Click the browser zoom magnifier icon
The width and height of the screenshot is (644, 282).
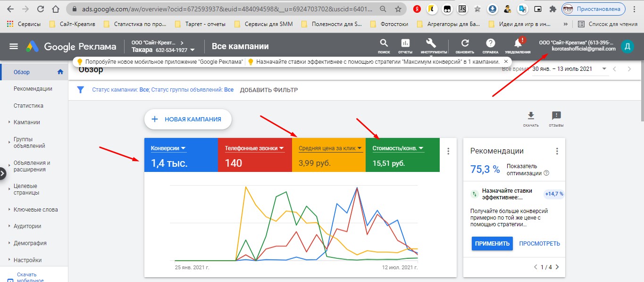383,9
